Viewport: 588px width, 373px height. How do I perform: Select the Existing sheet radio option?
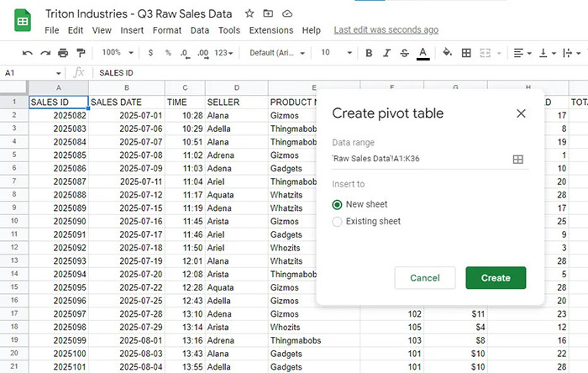point(338,222)
